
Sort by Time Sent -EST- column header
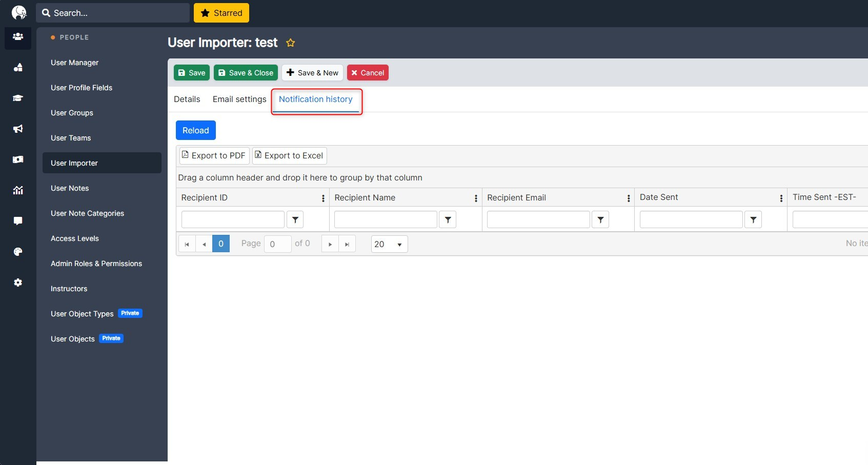point(824,197)
